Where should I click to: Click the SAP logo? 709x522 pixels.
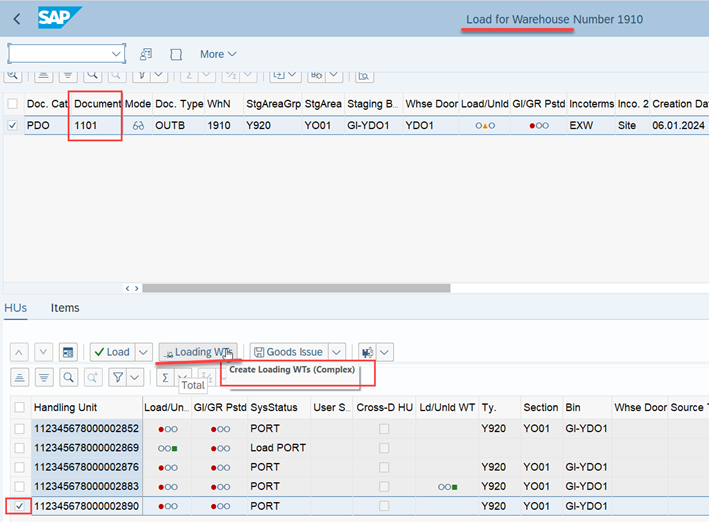pos(59,18)
